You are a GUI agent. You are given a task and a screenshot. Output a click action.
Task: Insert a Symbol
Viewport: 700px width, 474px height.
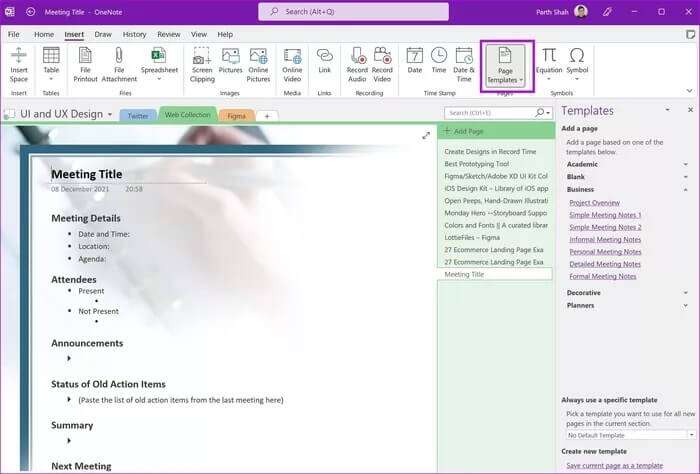click(577, 64)
